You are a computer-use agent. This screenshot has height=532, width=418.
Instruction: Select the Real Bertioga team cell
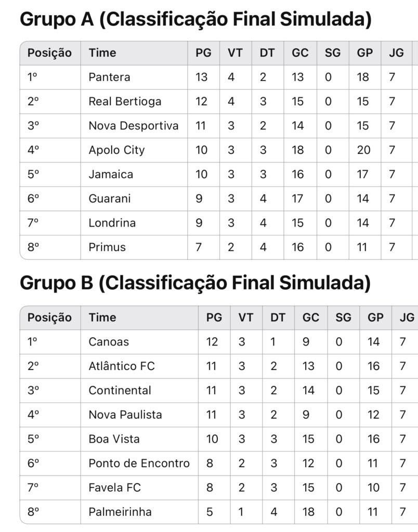coord(125,101)
